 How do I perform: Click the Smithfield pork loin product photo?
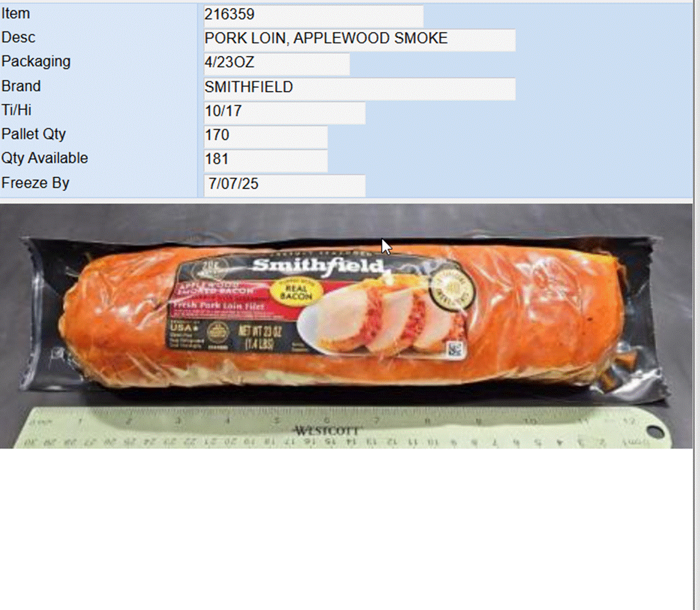point(346,326)
